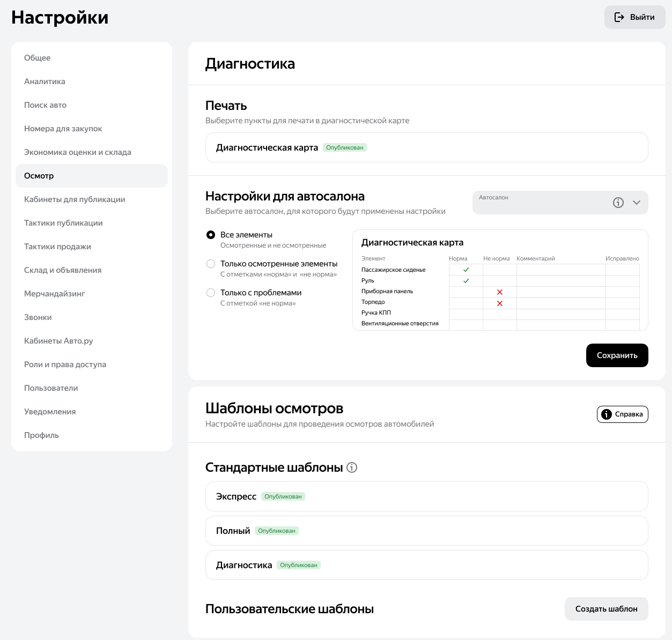Open Кабинеты Авто.ру section
The image size is (672, 640).
point(92,341)
